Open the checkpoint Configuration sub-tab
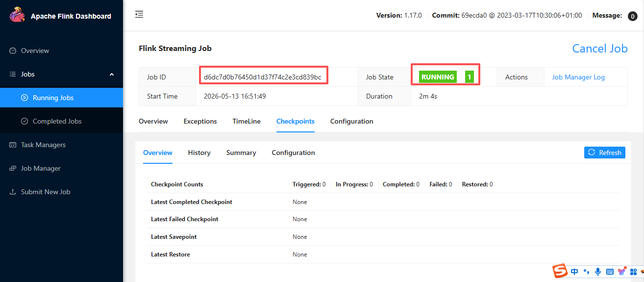This screenshot has height=282, width=644. point(294,153)
